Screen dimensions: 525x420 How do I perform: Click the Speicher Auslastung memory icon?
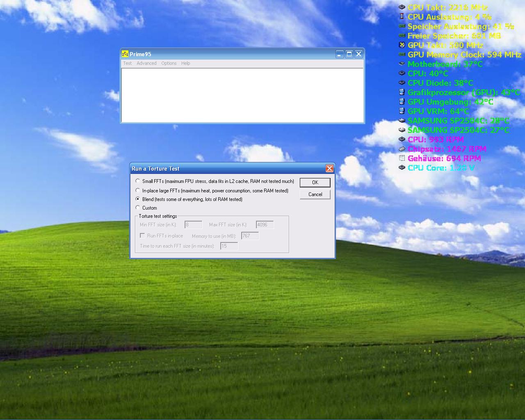[402, 26]
